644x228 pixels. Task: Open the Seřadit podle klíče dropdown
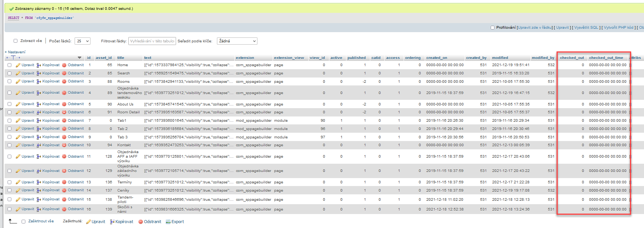click(237, 41)
